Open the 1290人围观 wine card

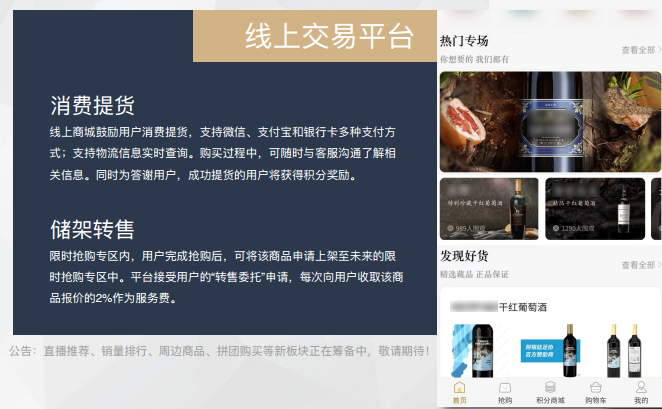pyautogui.click(x=595, y=209)
